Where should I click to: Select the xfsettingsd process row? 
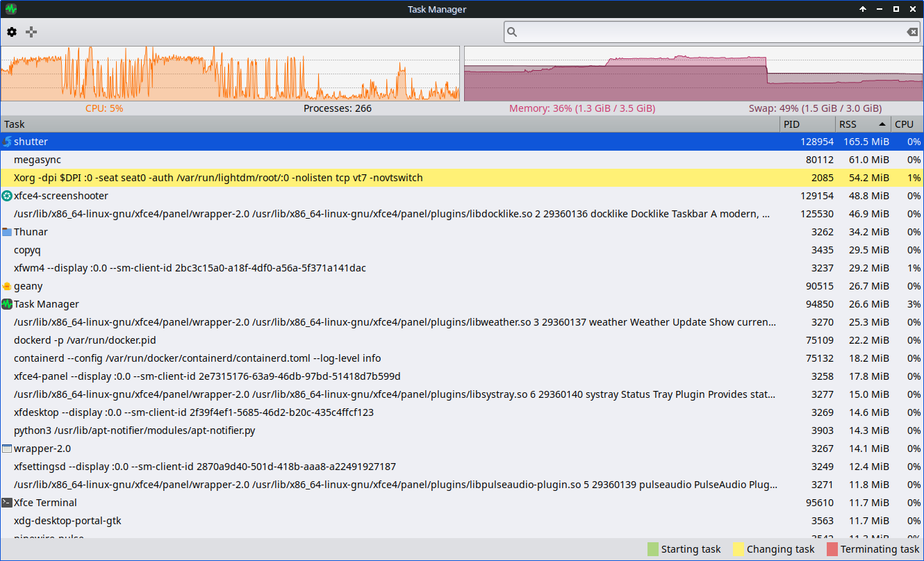[462, 467]
